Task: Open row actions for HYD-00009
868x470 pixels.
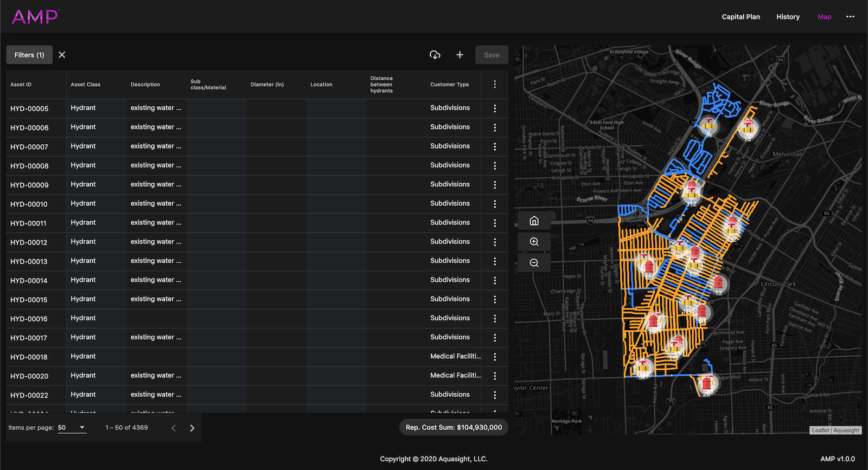Action: (495, 185)
